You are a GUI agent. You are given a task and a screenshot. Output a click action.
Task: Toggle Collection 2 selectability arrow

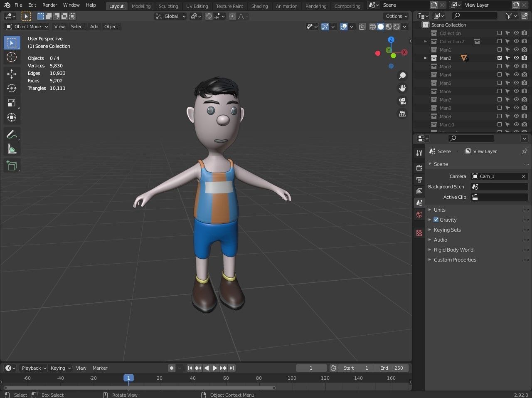(x=508, y=41)
